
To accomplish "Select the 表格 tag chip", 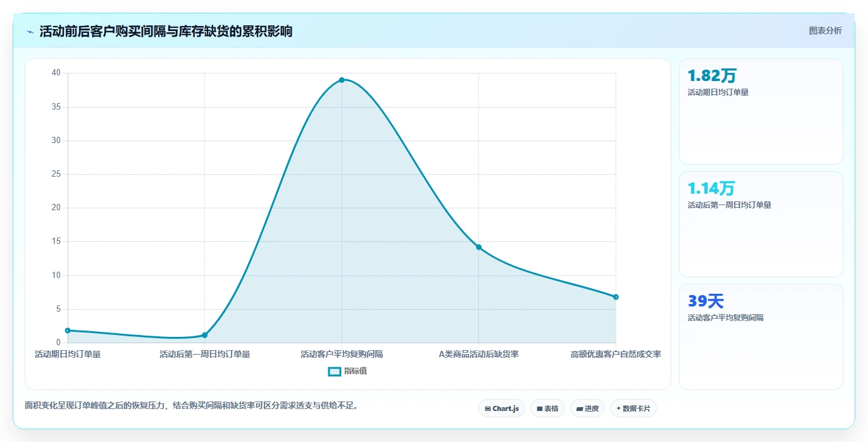I will [547, 408].
